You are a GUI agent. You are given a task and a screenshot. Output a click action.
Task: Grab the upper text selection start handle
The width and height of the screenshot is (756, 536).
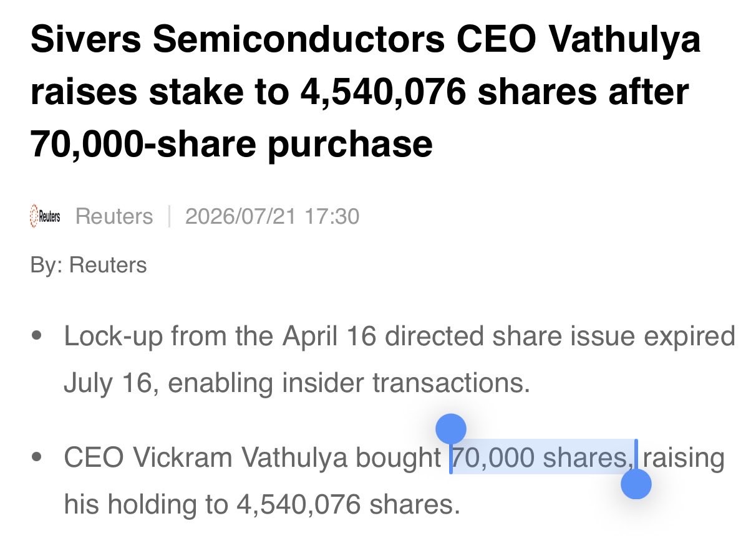click(451, 429)
